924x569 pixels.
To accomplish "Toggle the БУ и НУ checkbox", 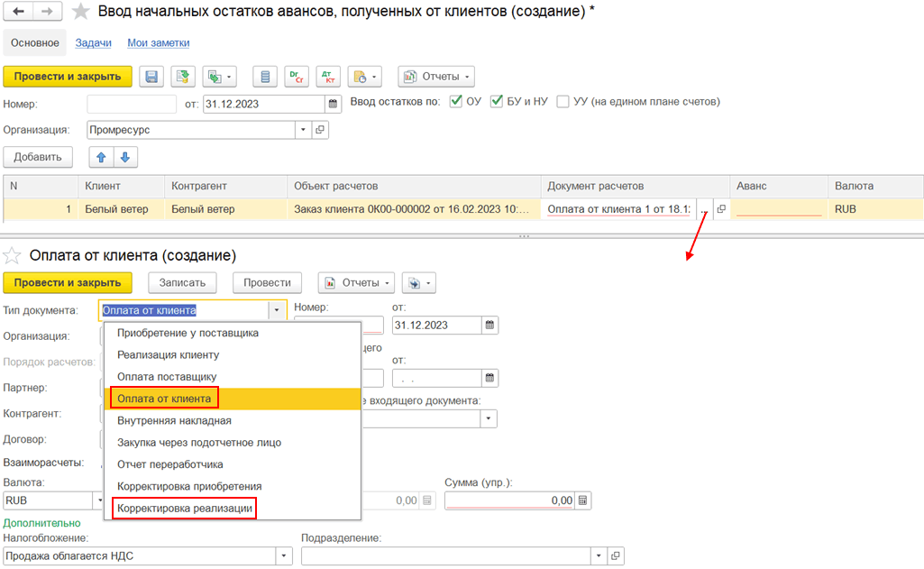I will [x=497, y=101].
